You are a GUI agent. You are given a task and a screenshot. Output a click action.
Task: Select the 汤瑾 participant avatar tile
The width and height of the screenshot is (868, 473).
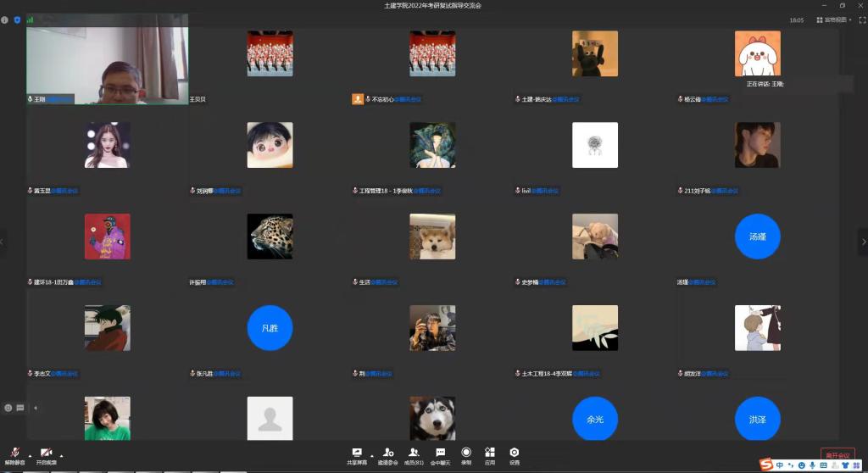coord(757,236)
